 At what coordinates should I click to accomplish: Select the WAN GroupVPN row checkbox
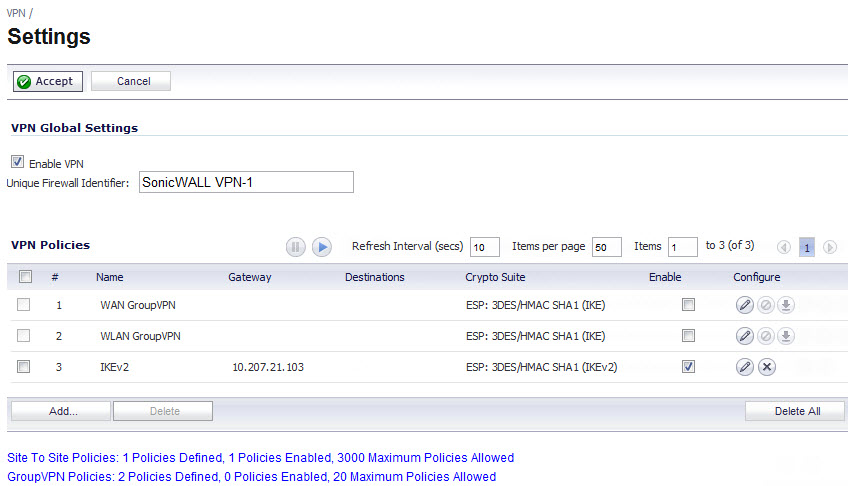click(x=23, y=305)
